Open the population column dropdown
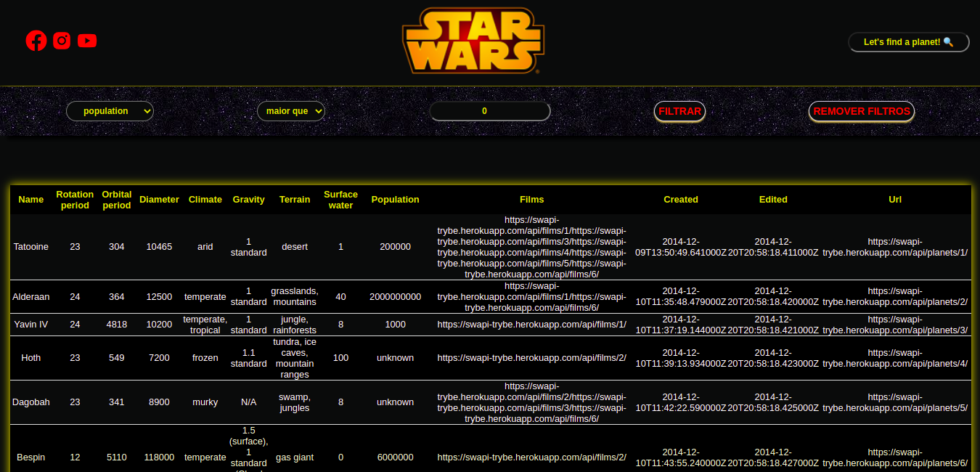980x472 pixels. 110,111
